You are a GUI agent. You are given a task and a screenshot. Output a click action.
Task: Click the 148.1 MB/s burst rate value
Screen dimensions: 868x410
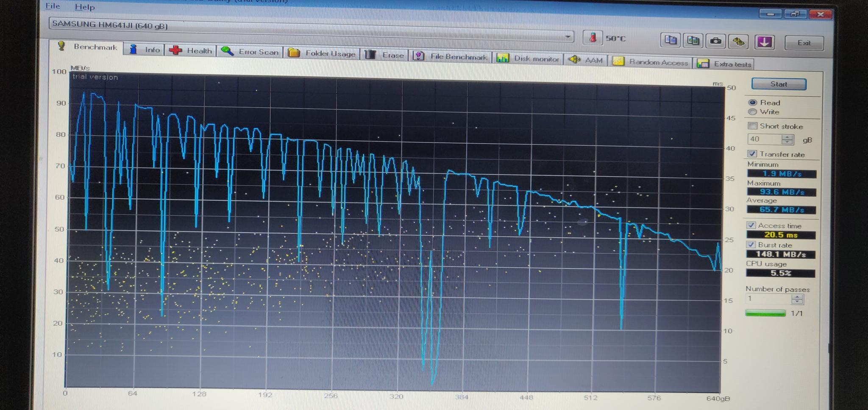point(781,254)
